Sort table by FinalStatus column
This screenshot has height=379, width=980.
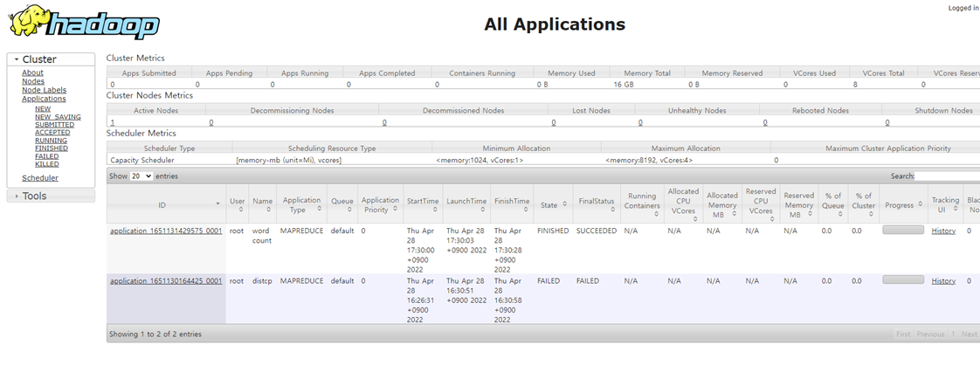pyautogui.click(x=597, y=204)
